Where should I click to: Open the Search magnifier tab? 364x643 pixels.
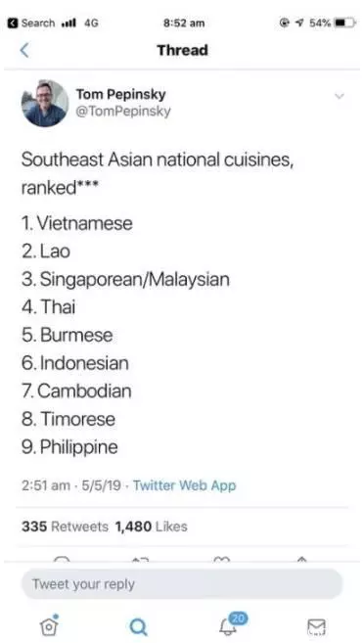(x=138, y=627)
